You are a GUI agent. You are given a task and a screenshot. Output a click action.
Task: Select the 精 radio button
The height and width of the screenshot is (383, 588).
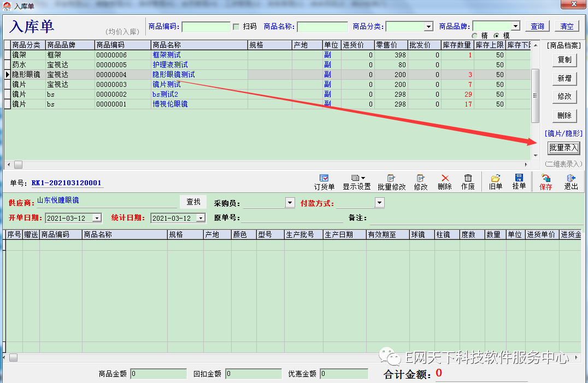pos(474,36)
